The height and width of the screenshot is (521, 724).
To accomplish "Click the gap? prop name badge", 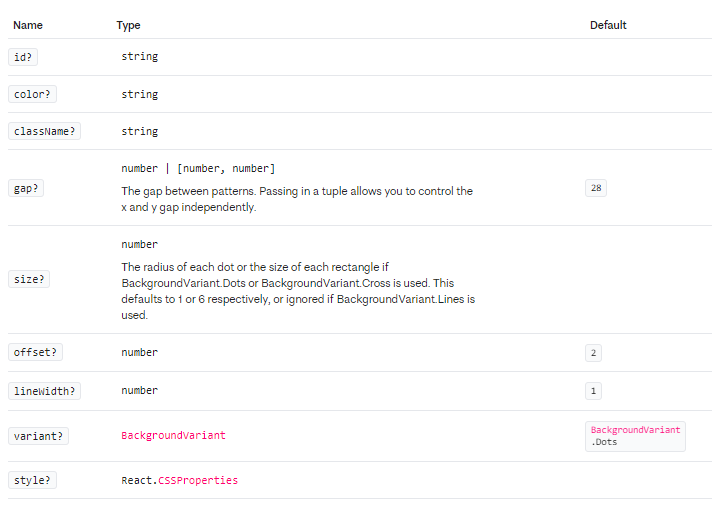I will 26,188.
